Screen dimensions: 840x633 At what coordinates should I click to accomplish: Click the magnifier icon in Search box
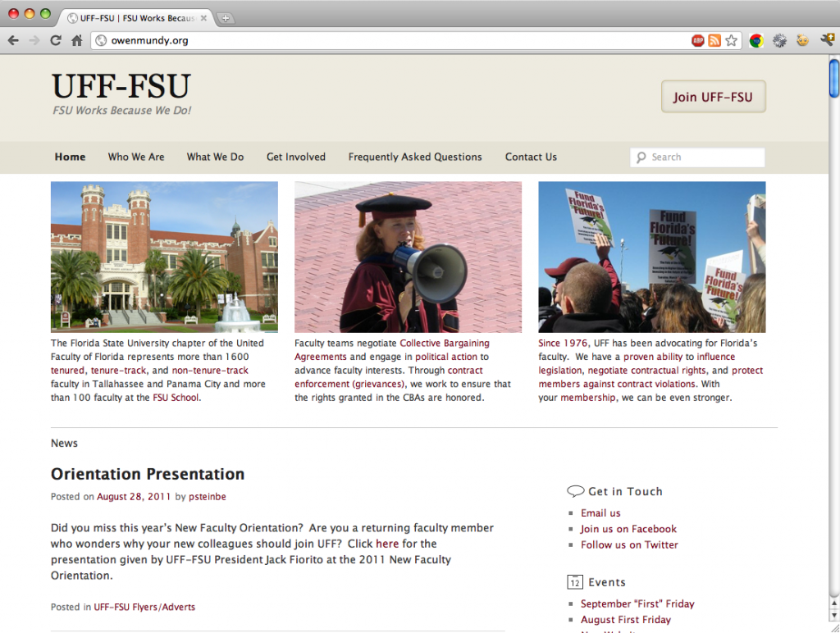tap(641, 157)
